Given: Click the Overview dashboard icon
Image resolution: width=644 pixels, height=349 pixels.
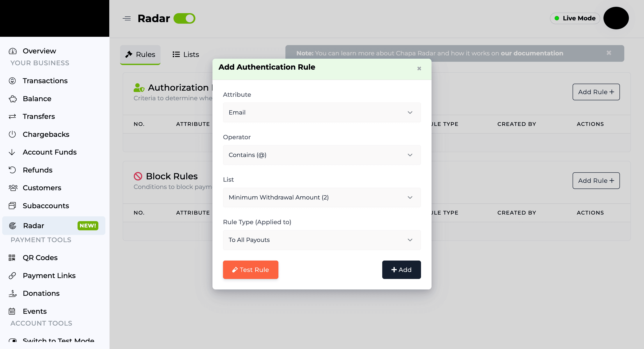Looking at the screenshot, I should coord(12,51).
